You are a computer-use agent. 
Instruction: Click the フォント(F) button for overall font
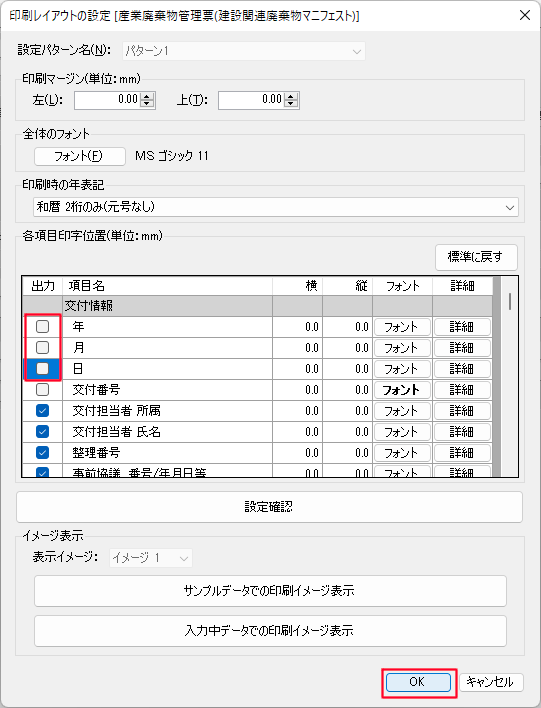click(x=79, y=156)
